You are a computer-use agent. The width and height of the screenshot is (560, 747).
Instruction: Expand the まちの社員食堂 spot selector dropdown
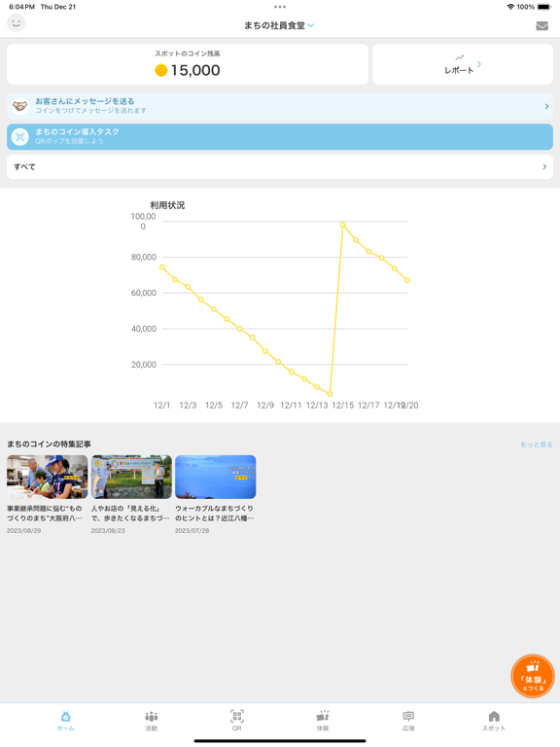pos(279,25)
